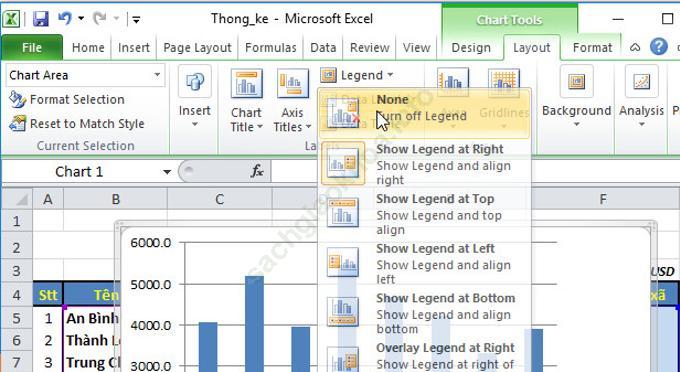
Task: Click the blue Help question mark icon
Action: (658, 47)
